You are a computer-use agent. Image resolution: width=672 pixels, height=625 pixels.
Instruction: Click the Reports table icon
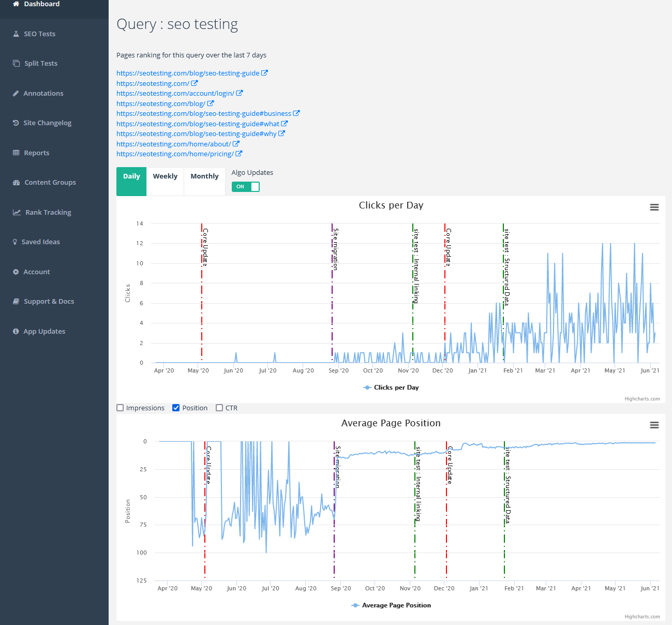(16, 153)
